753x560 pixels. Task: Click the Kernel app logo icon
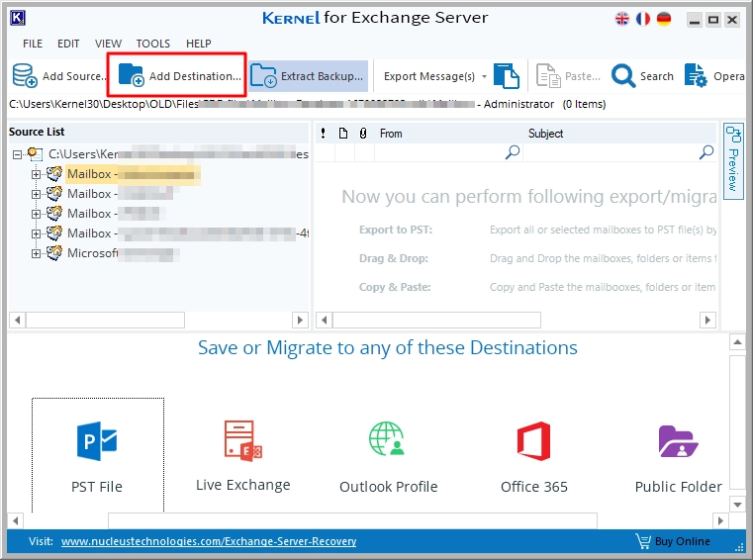17,18
